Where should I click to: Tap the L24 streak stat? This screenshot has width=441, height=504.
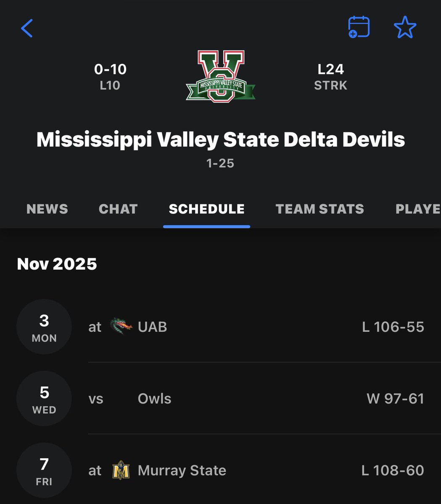331,76
